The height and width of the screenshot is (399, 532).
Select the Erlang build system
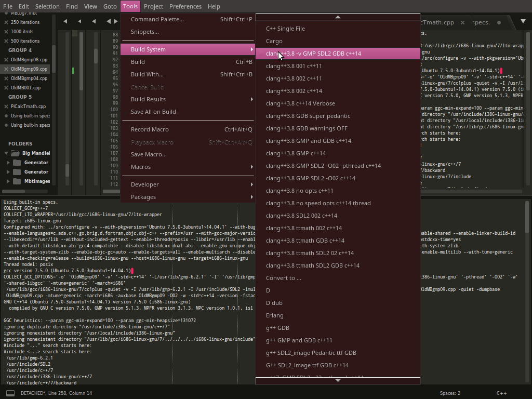point(274,315)
